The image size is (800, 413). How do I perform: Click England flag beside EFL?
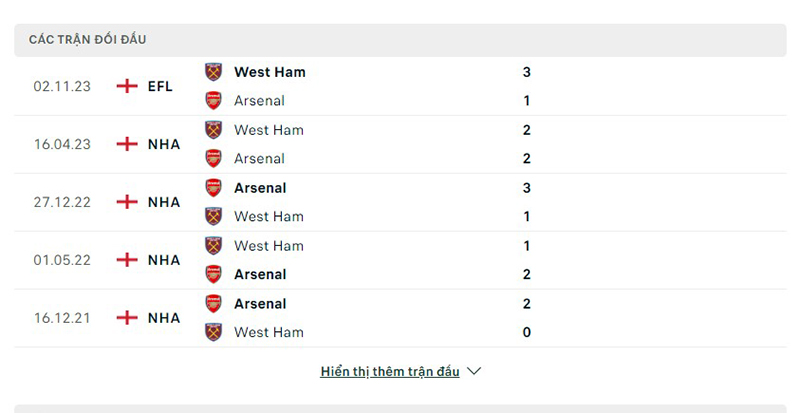pyautogui.click(x=127, y=86)
